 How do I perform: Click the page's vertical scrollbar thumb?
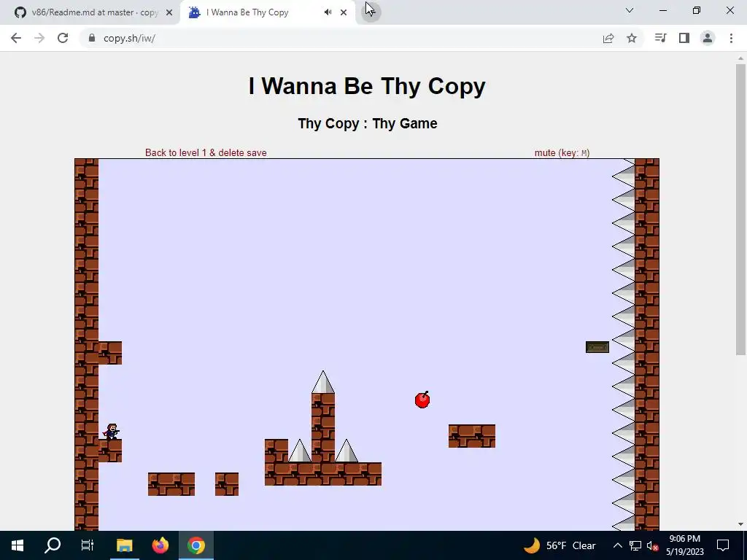pyautogui.click(x=740, y=209)
